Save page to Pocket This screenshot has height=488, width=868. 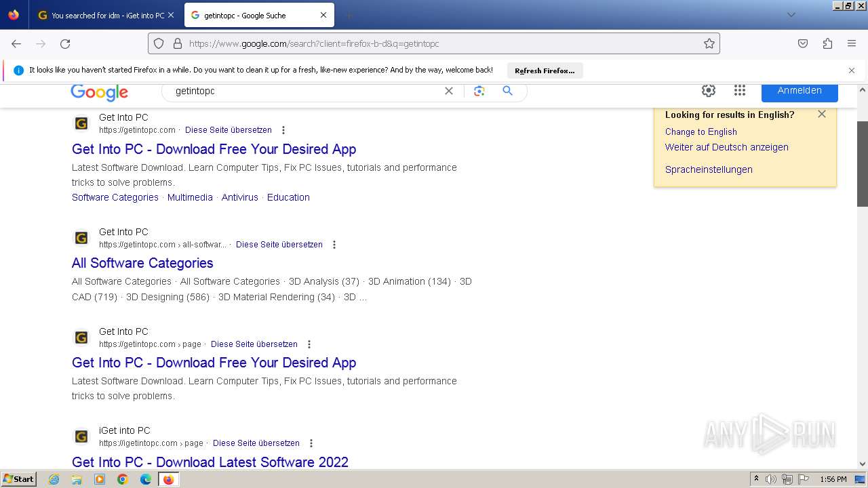(803, 43)
